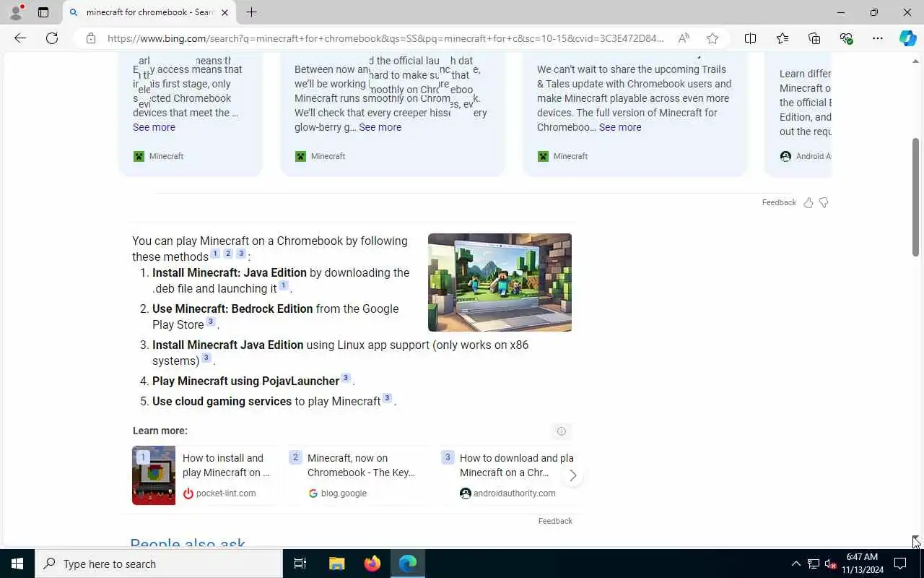Click the Bing URL address bar
This screenshot has width=924, height=578.
pyautogui.click(x=385, y=38)
